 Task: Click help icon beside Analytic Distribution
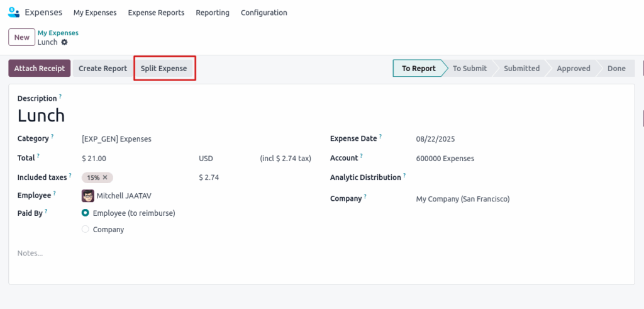coord(404,176)
